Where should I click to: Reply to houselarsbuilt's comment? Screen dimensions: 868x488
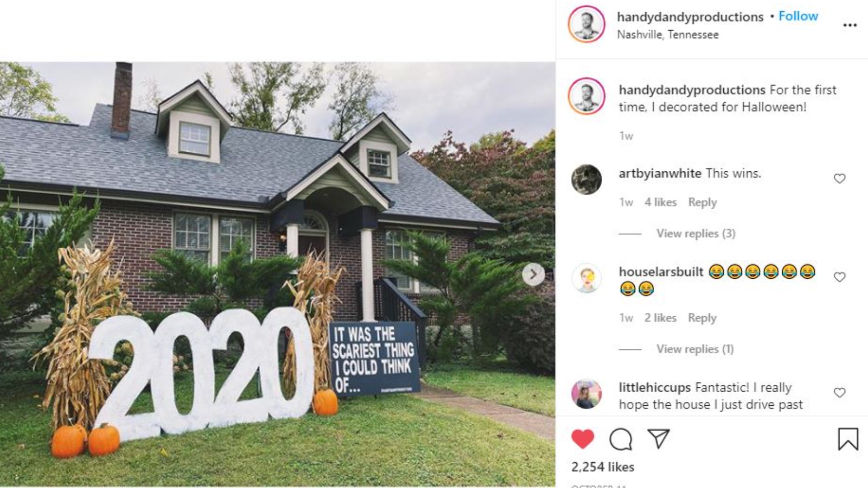click(702, 318)
